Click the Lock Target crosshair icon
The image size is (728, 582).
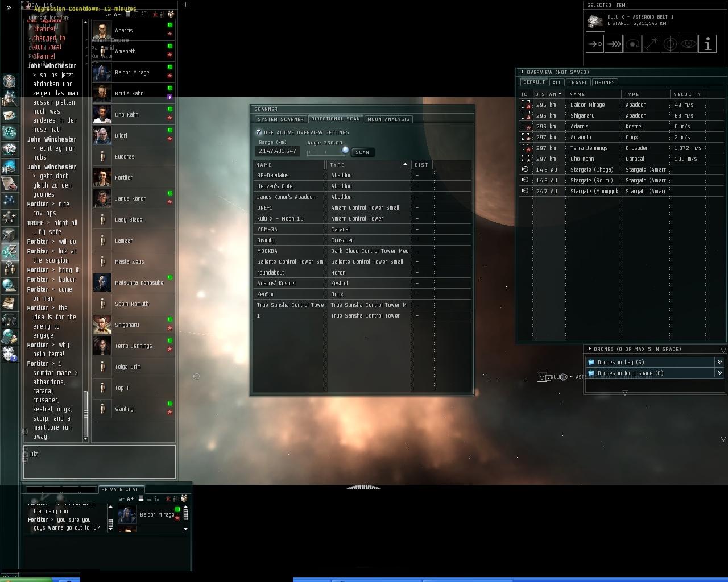[670, 44]
